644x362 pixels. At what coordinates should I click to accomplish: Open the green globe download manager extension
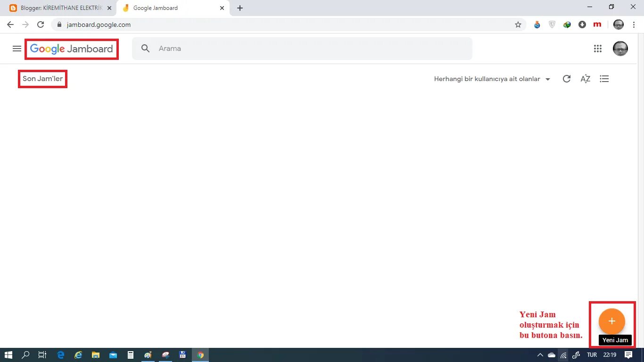point(567,25)
